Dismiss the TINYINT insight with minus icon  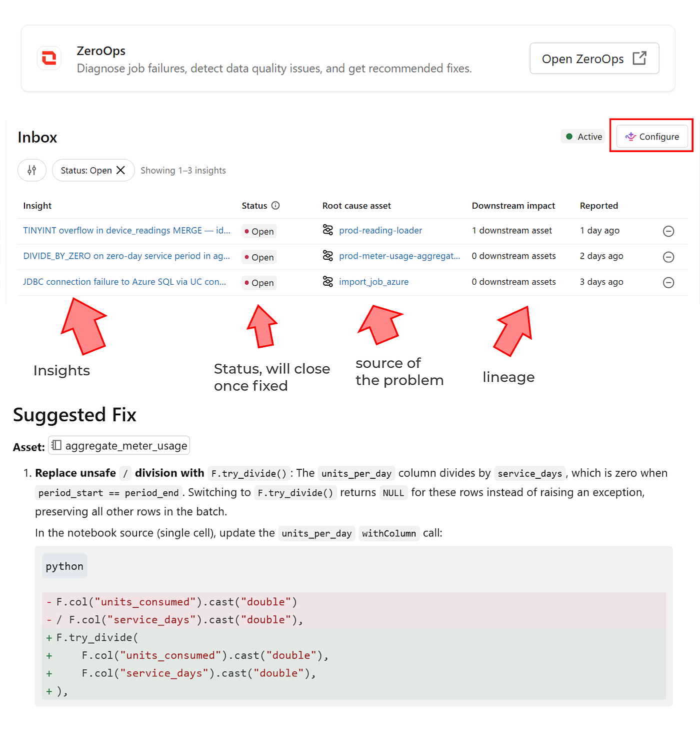668,231
